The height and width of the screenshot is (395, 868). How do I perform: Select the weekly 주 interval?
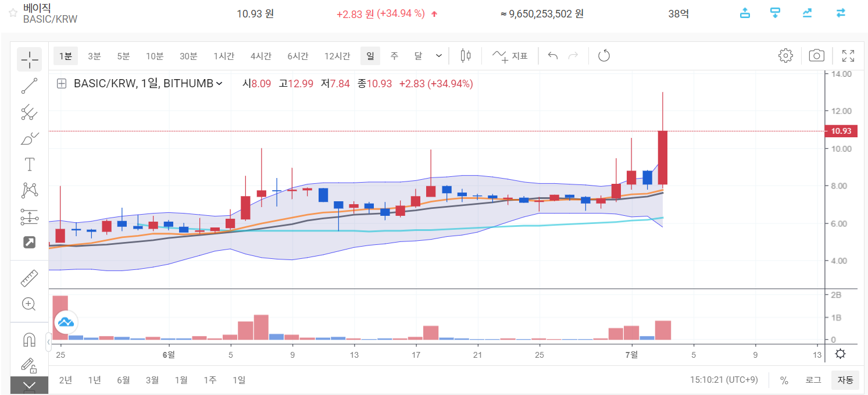tap(394, 56)
